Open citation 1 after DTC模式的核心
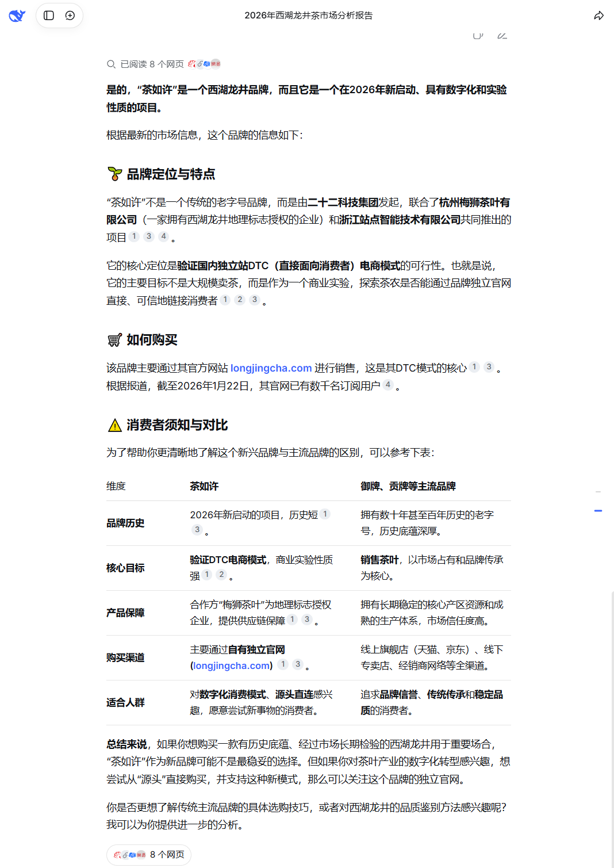Image resolution: width=614 pixels, height=868 pixels. tap(474, 367)
